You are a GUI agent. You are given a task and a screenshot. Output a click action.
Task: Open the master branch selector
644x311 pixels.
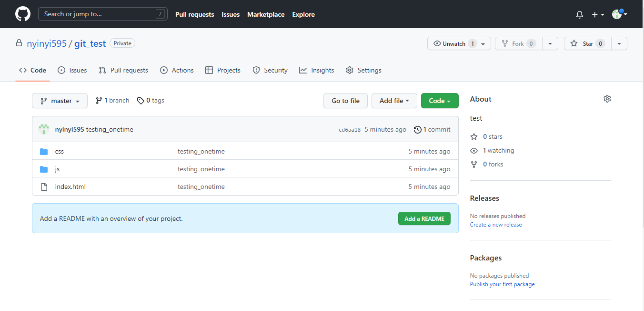coord(60,101)
